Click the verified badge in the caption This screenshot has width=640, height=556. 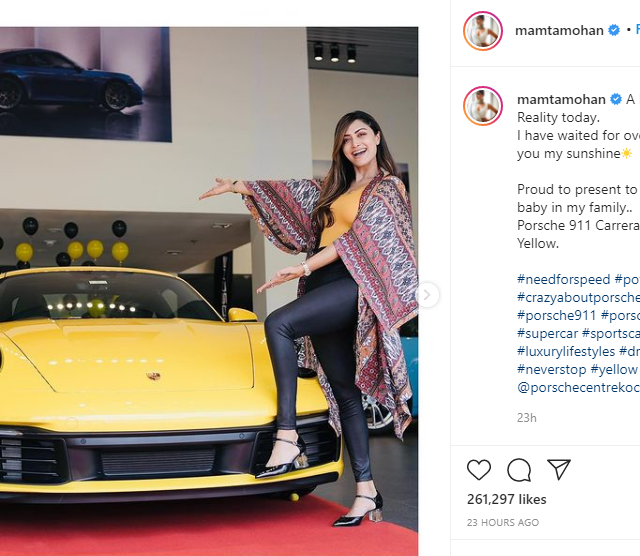tap(616, 99)
